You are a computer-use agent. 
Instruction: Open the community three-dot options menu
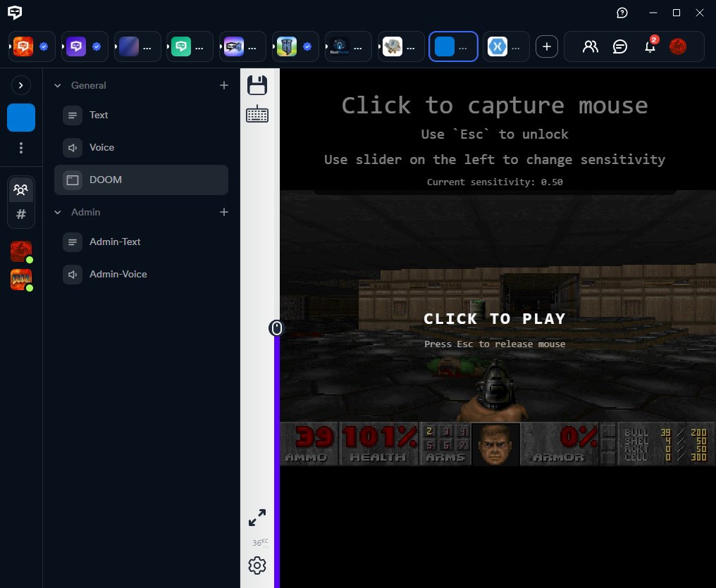(21, 148)
